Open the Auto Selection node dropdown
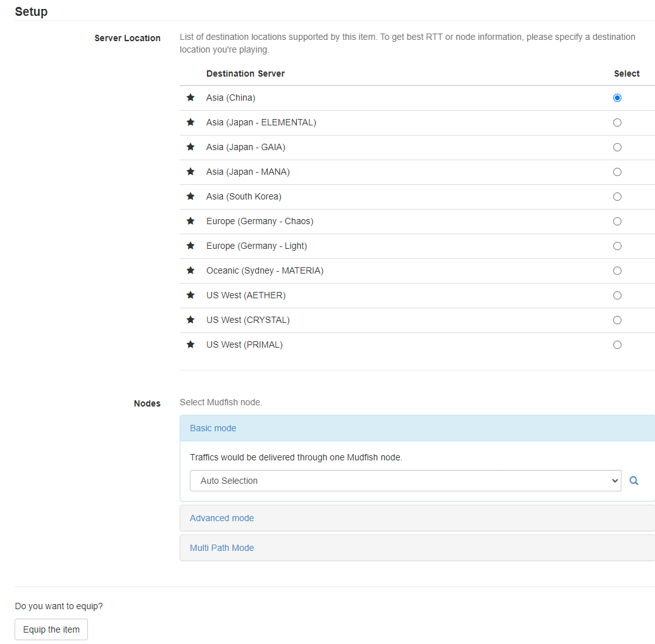This screenshot has width=655, height=644. 405,481
